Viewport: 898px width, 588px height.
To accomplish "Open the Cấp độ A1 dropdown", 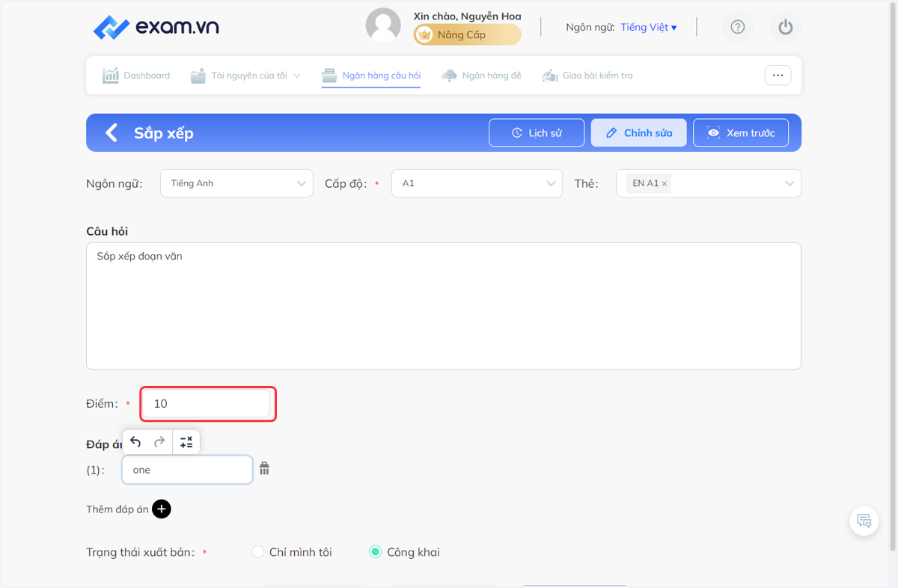I will pos(477,183).
